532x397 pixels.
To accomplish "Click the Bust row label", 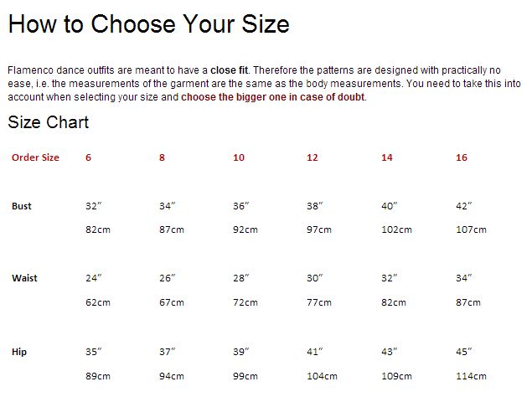I will (x=22, y=206).
